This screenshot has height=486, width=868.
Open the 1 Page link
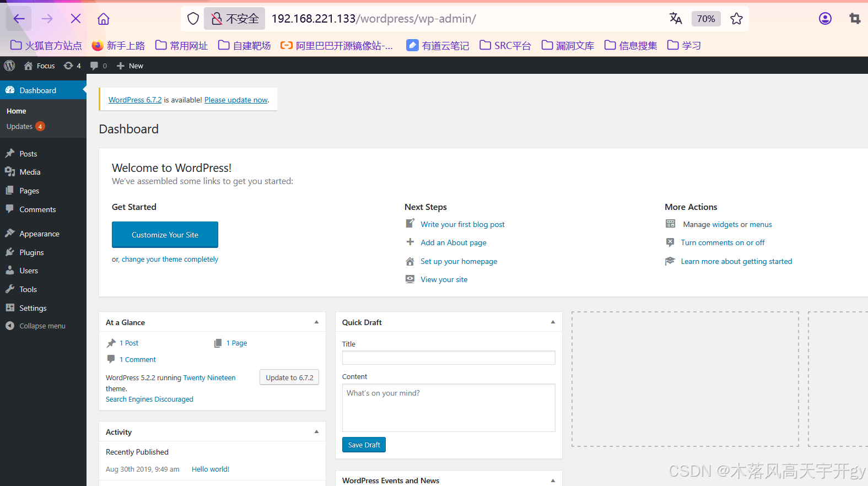click(236, 343)
